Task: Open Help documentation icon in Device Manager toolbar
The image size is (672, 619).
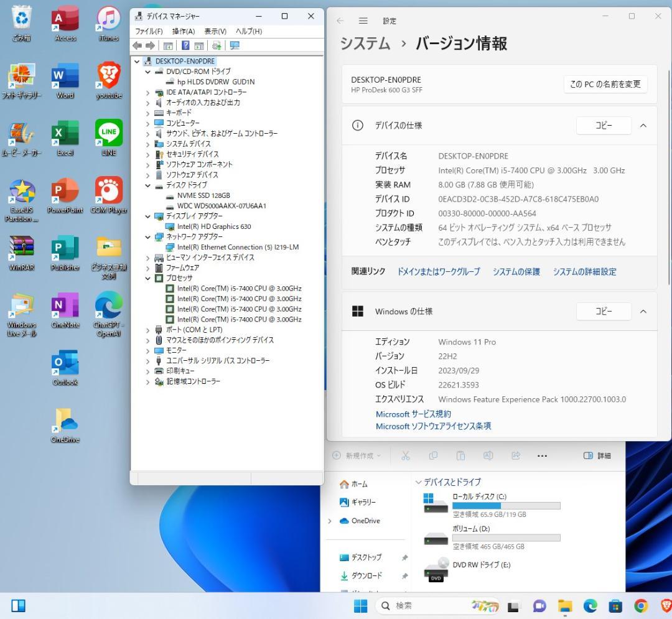Action: tap(187, 45)
